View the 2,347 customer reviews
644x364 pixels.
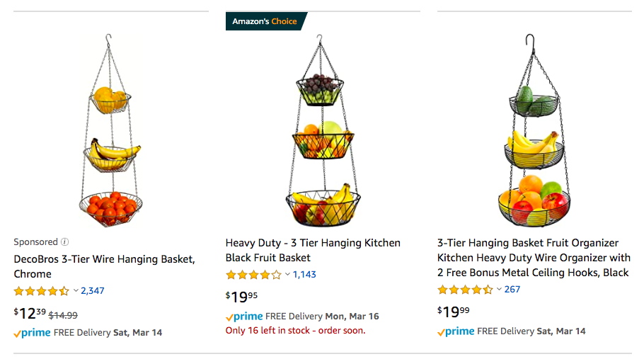tap(93, 290)
